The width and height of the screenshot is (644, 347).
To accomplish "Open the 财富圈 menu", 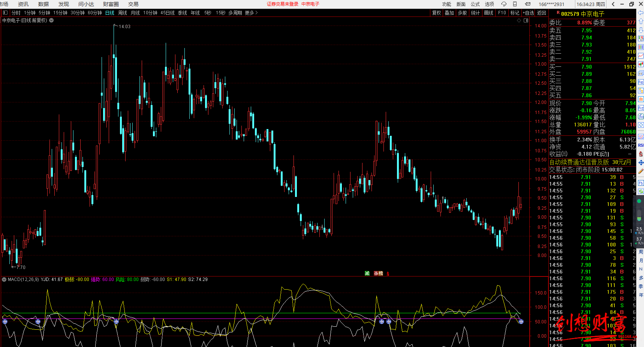I will [111, 4].
